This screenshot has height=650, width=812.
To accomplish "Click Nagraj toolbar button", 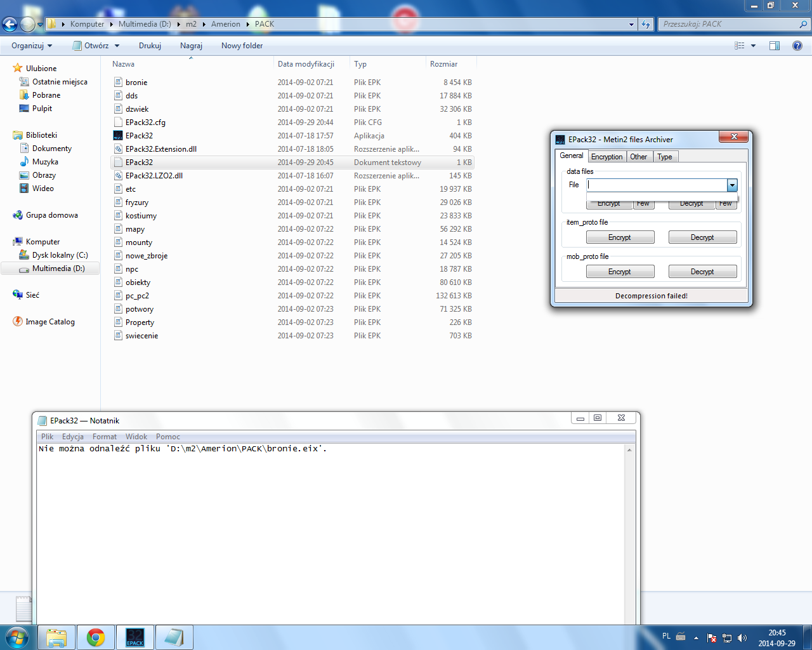I will click(191, 46).
